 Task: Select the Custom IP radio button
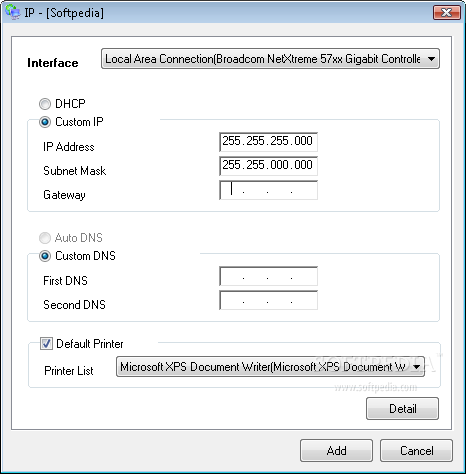point(45,122)
